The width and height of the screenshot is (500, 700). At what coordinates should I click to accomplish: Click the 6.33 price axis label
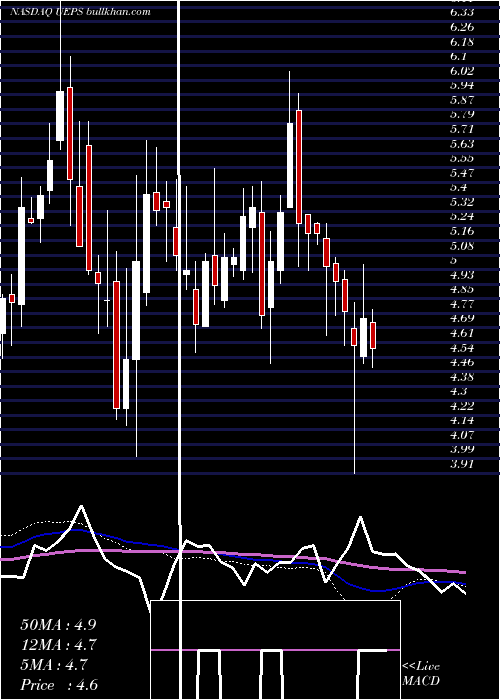[462, 12]
